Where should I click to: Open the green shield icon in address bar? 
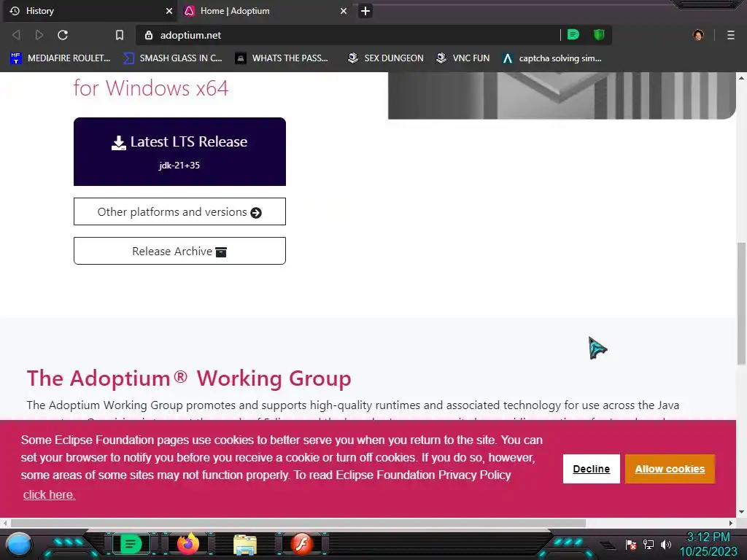pyautogui.click(x=599, y=35)
